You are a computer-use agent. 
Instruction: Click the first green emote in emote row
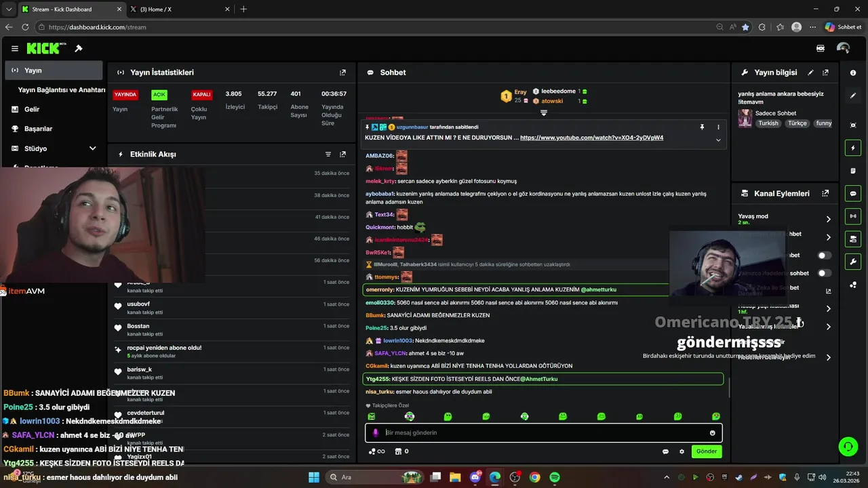click(371, 416)
